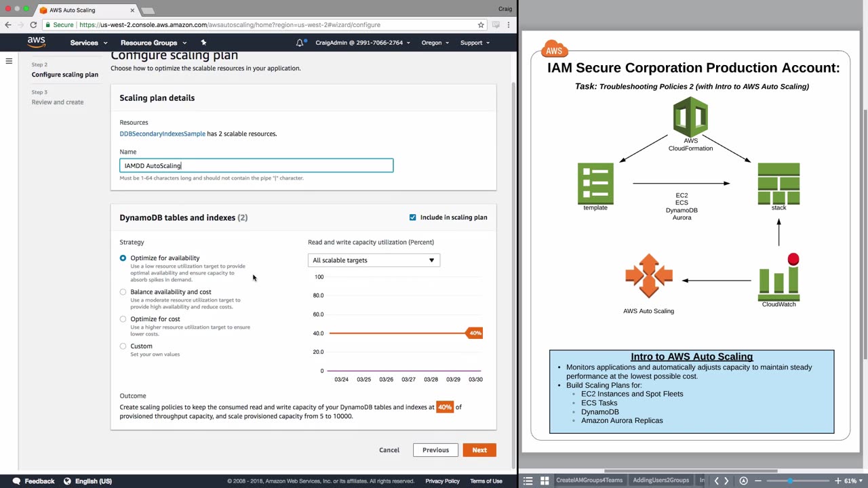The image size is (868, 488).
Task: Open the 61% zoom level dropdown
Action: [853, 481]
